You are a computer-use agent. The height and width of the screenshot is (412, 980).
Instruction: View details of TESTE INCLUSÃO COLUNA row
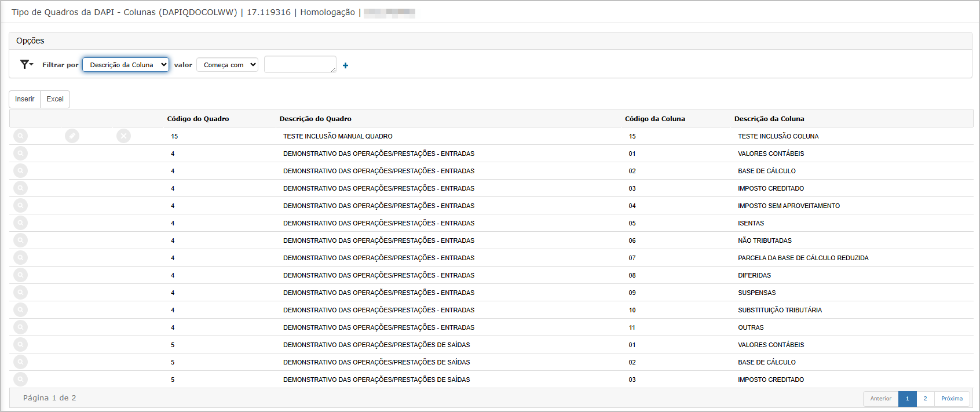pyautogui.click(x=20, y=136)
